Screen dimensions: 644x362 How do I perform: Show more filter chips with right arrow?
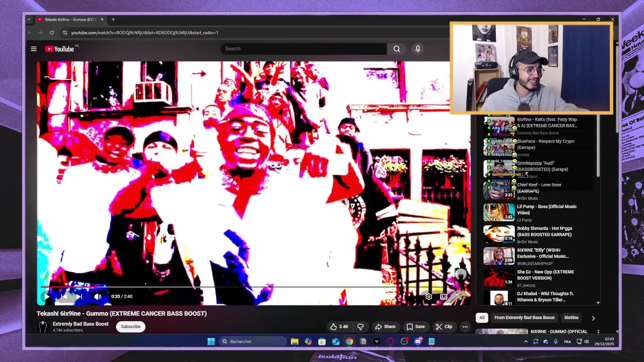tap(593, 318)
